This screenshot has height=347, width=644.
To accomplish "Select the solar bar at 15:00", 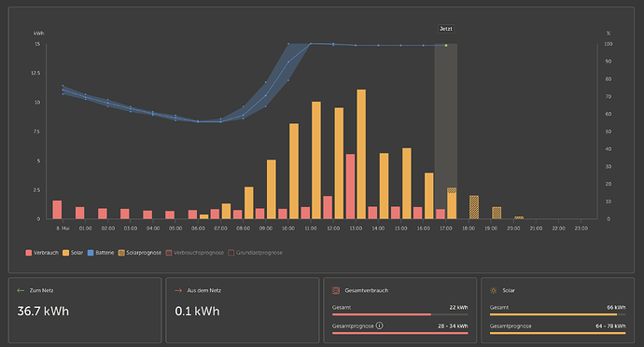I will [x=407, y=184].
